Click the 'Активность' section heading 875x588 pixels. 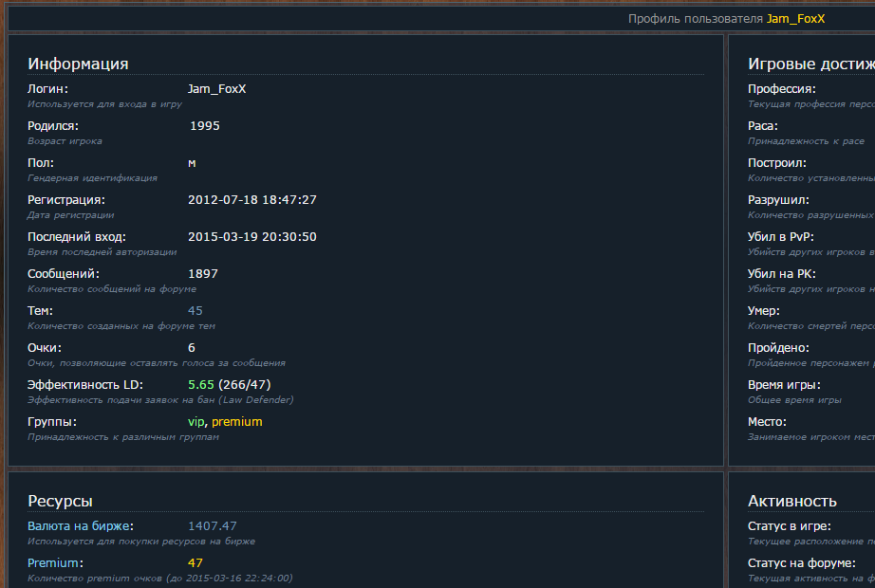pyautogui.click(x=791, y=502)
